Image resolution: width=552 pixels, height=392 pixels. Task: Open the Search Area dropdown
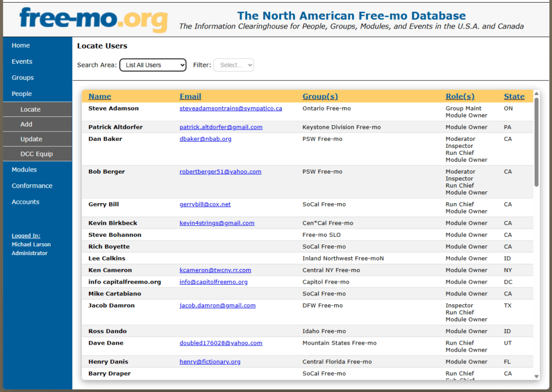tap(153, 65)
